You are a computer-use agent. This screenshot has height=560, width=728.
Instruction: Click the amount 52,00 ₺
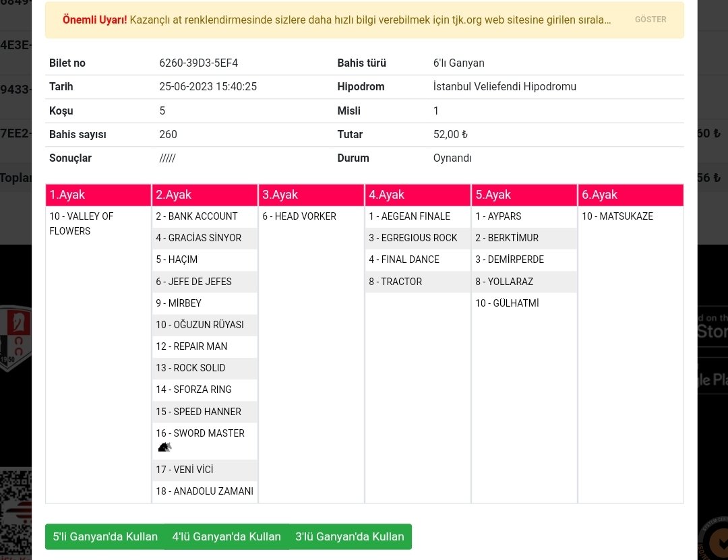450,135
